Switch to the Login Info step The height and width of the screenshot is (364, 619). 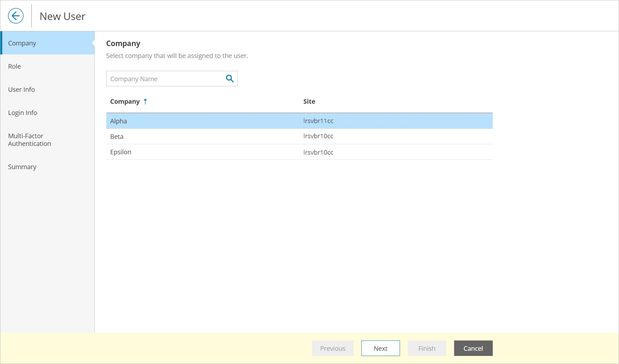pyautogui.click(x=23, y=113)
